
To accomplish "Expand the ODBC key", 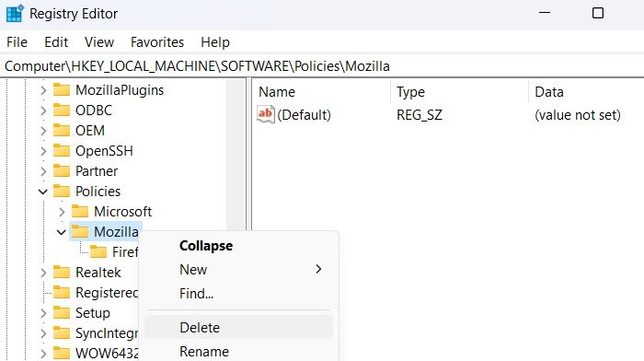I will click(43, 111).
